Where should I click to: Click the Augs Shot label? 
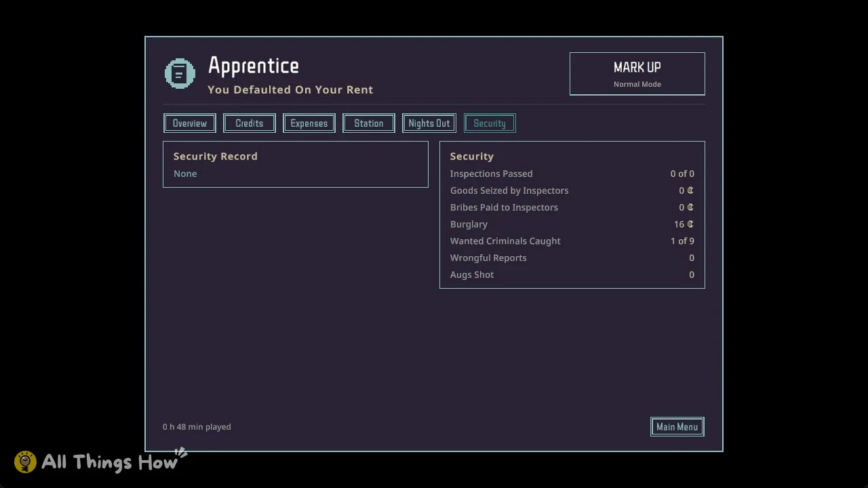point(472,274)
